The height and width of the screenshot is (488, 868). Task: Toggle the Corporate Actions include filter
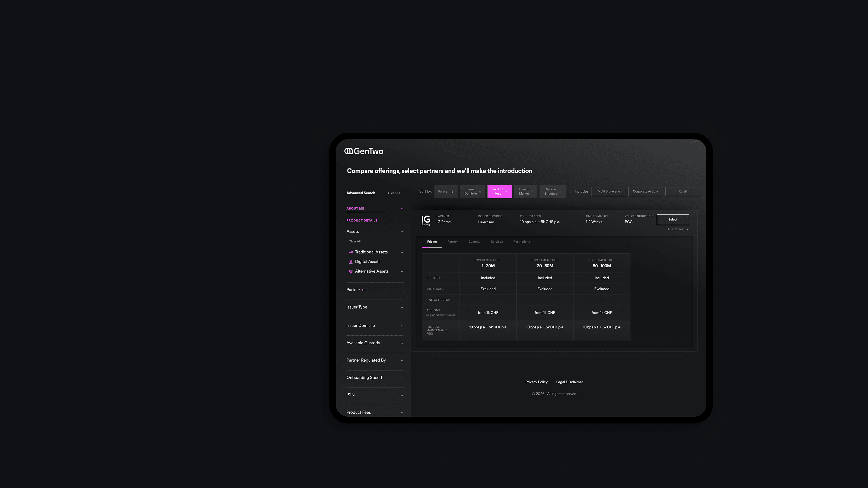tap(645, 192)
